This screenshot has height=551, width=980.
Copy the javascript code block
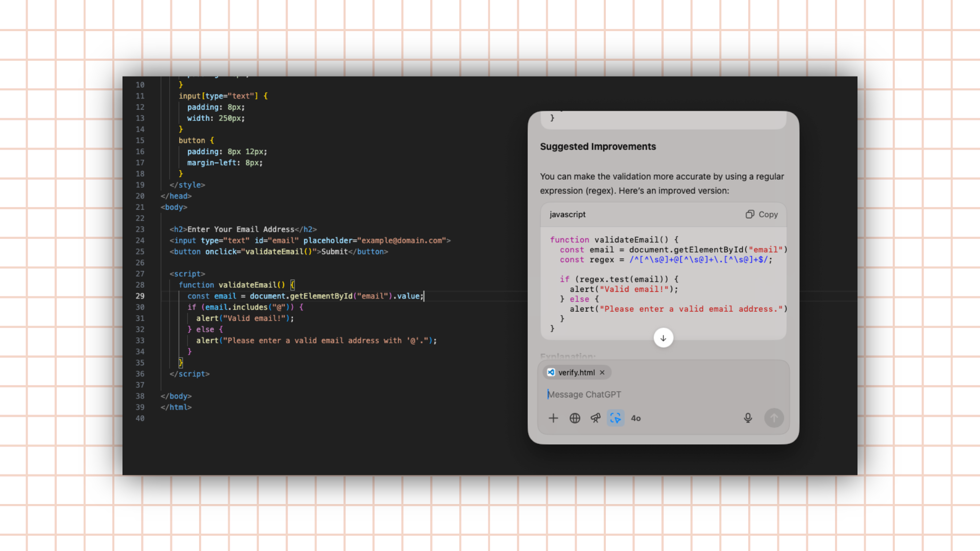(762, 215)
